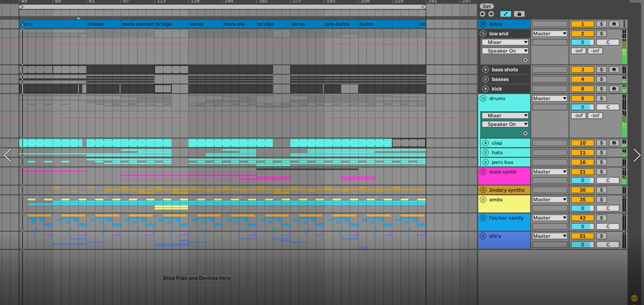The width and height of the screenshot is (644, 305).
Task: Open the low end Speaker On dropdown
Action: [x=505, y=51]
